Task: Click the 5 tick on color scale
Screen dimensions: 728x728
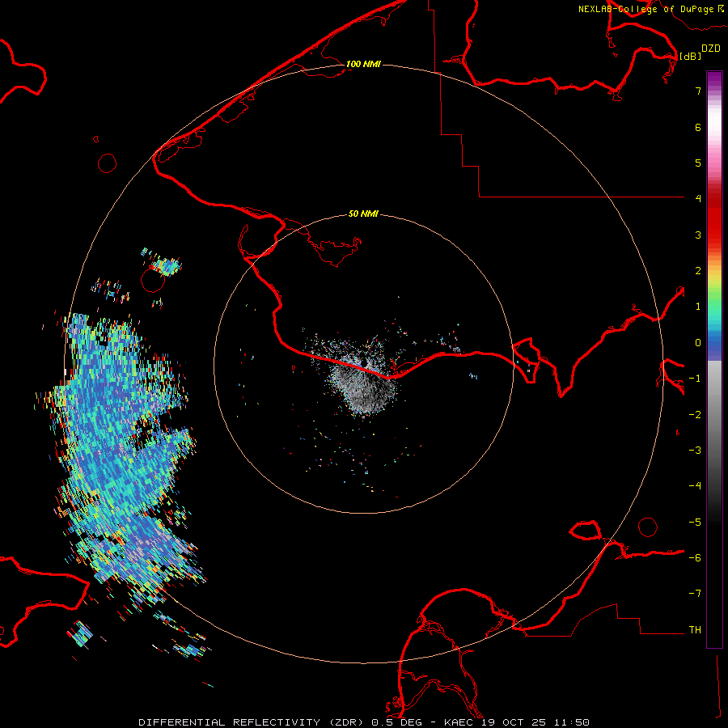Action: click(x=698, y=163)
